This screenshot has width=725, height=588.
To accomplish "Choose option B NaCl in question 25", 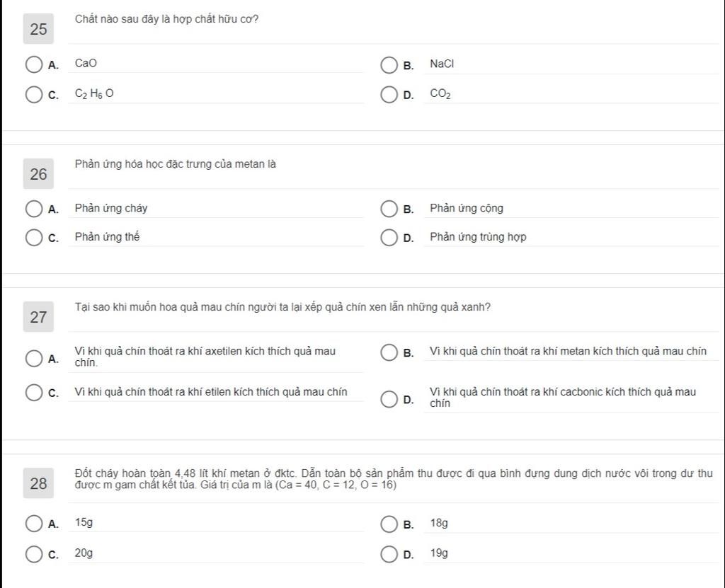I will [x=389, y=65].
